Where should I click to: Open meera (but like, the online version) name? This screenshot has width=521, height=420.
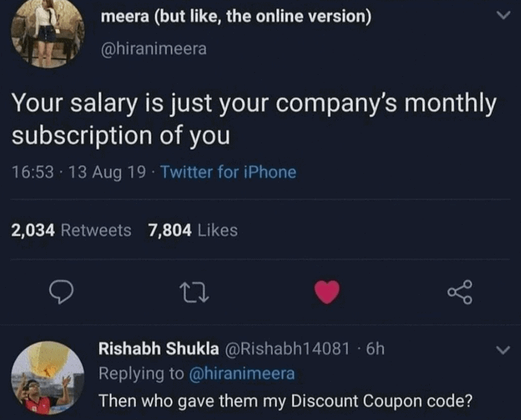236,16
